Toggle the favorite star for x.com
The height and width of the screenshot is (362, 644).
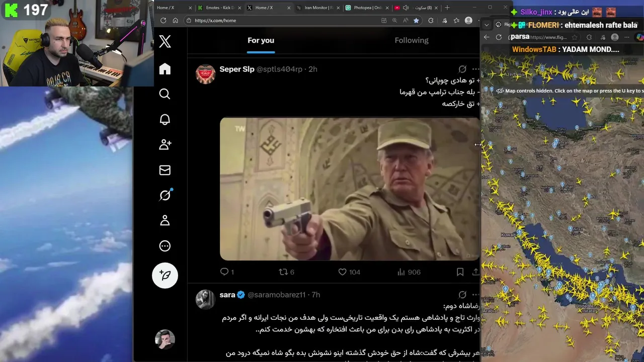click(416, 21)
